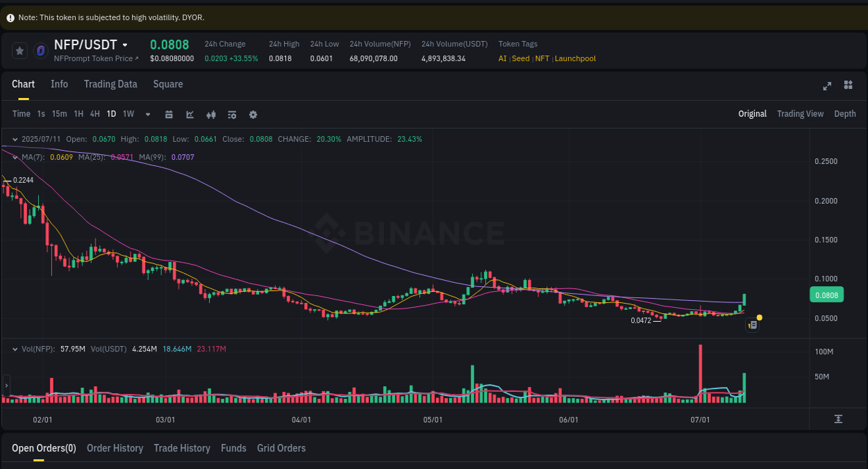Click the Launchpool token tag
The height and width of the screenshot is (469, 868).
(x=575, y=58)
